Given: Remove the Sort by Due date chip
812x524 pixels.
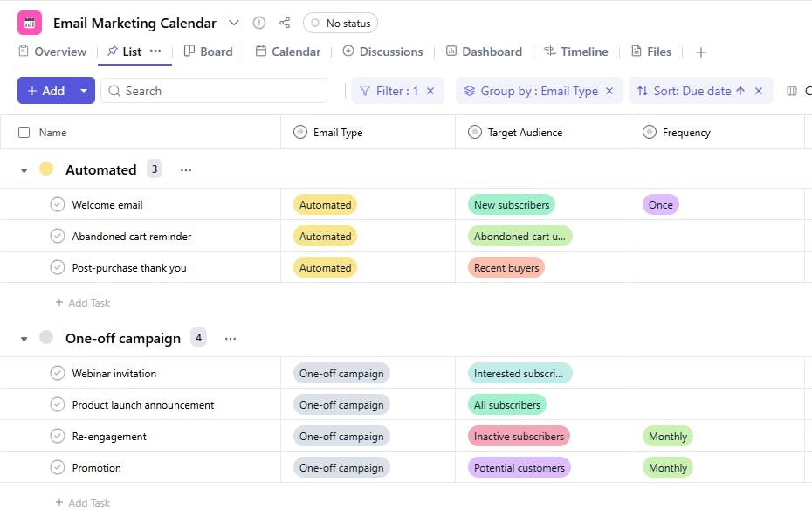Looking at the screenshot, I should coord(759,91).
